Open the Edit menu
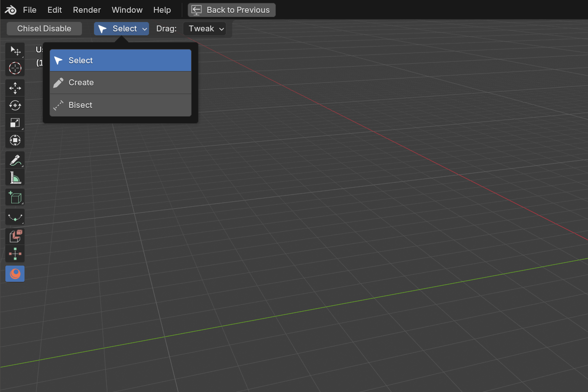Screen dimensions: 588x392 [55, 10]
